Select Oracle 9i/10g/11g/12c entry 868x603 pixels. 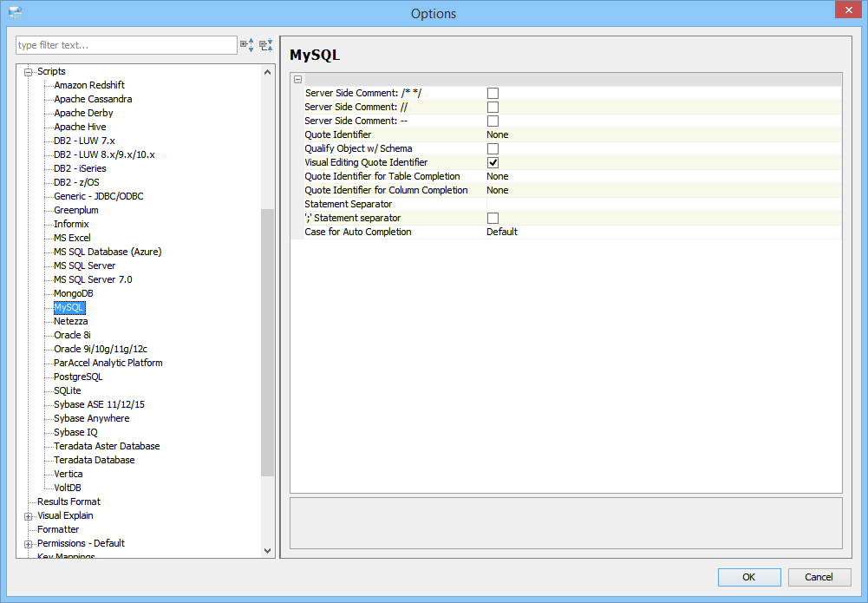coord(101,348)
